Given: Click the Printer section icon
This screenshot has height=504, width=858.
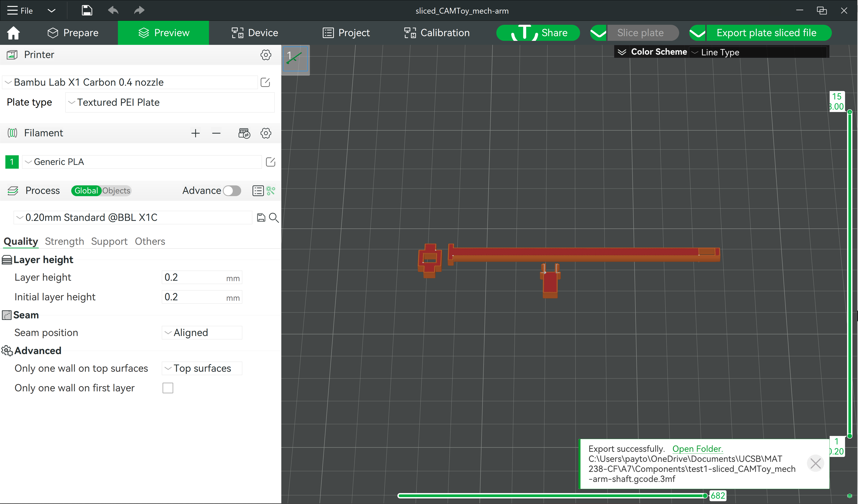Looking at the screenshot, I should (x=12, y=55).
